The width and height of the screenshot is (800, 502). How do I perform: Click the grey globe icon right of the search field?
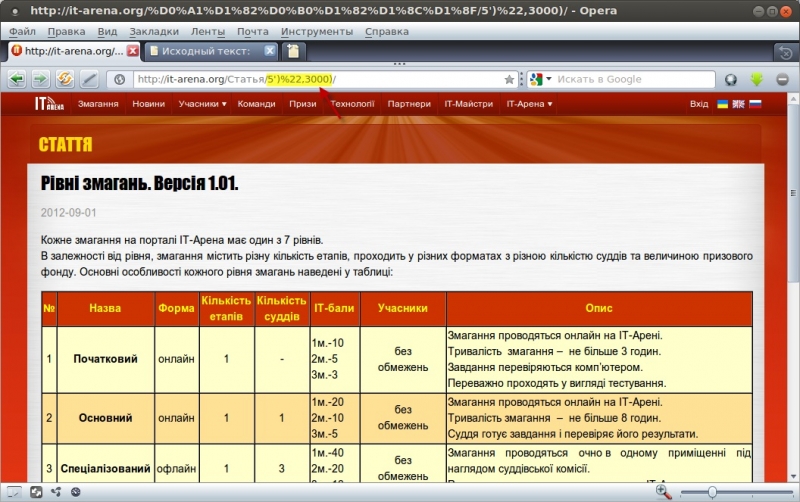tap(731, 80)
